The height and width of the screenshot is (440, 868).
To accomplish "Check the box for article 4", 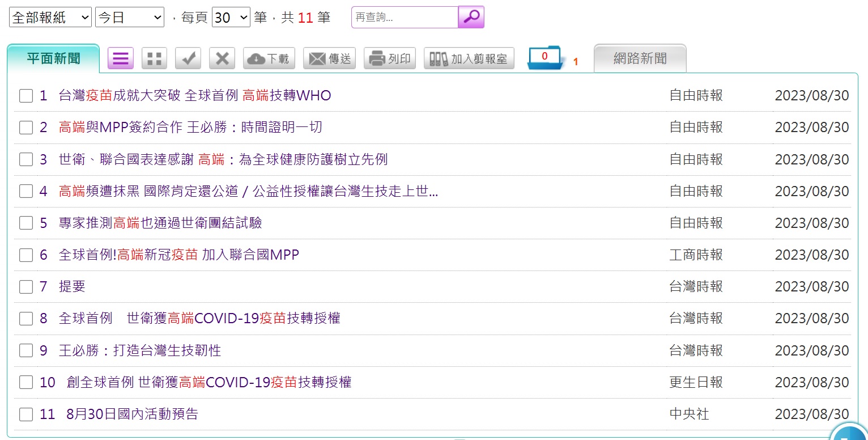I will [26, 191].
